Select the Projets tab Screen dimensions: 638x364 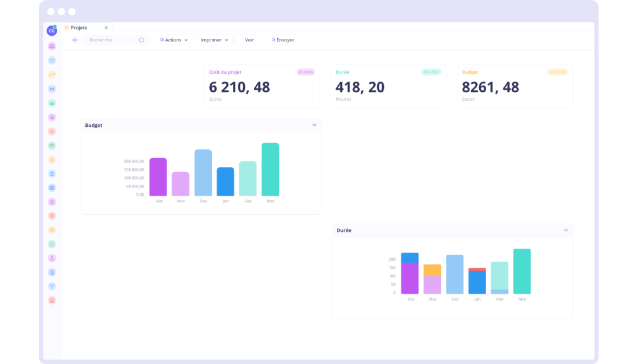coord(79,28)
